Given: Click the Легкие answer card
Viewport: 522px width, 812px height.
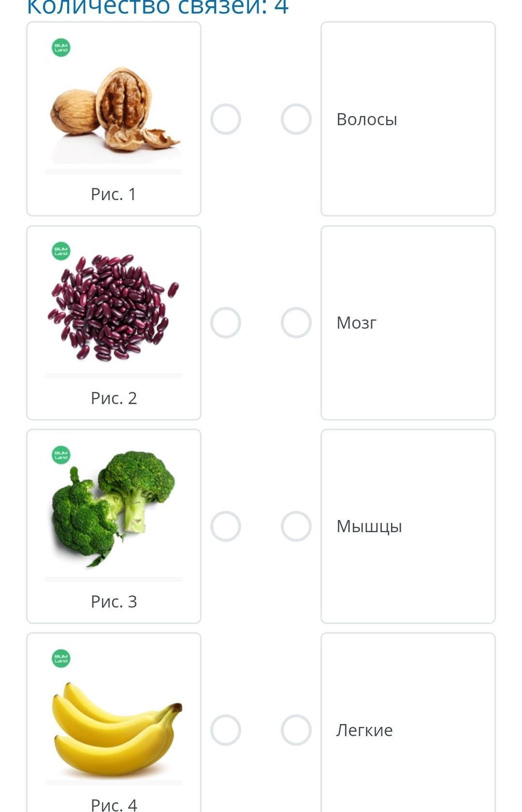Looking at the screenshot, I should pos(408,729).
